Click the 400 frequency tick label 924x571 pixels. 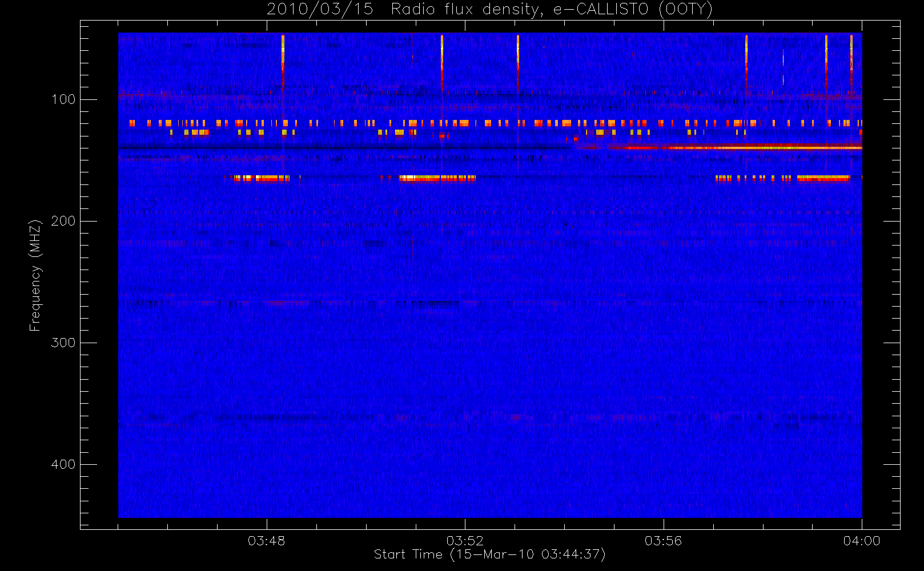63,464
